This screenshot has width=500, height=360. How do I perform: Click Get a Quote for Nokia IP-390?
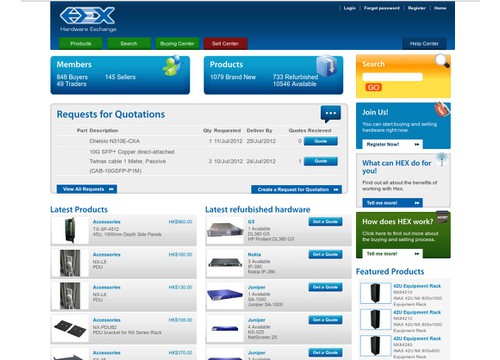[x=325, y=254]
